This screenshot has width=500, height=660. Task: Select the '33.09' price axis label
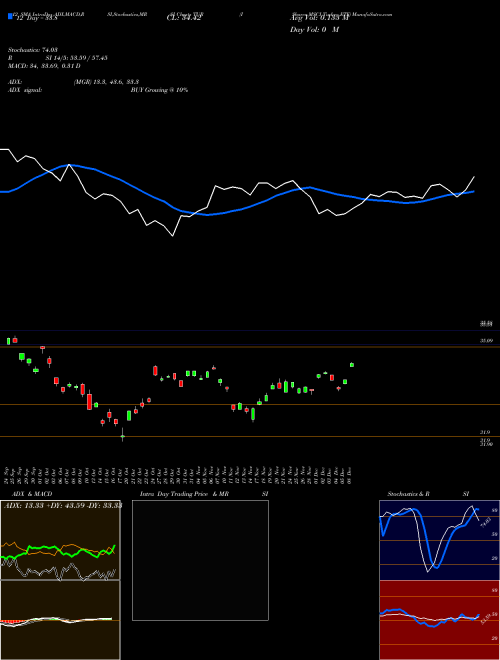[486, 341]
